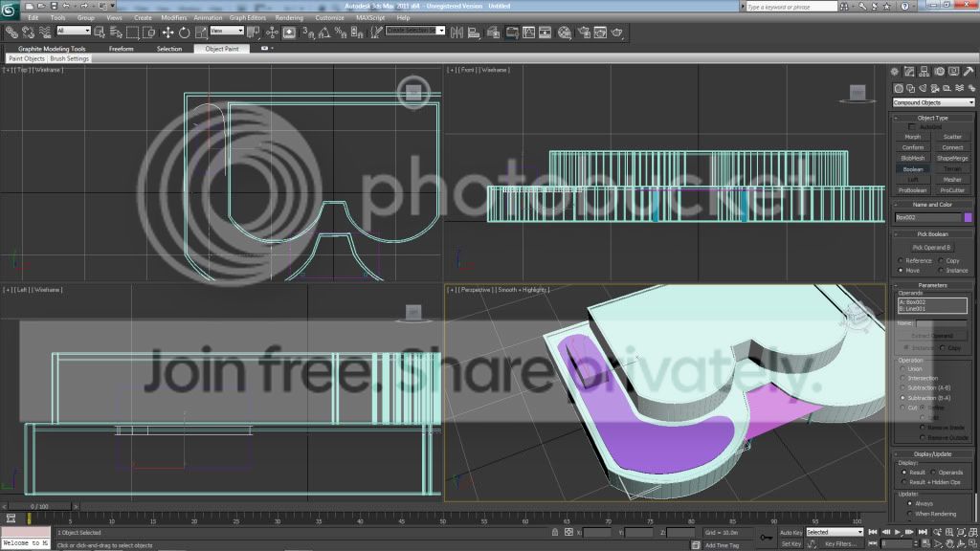Toggle the 3D Snaps icon

(308, 33)
